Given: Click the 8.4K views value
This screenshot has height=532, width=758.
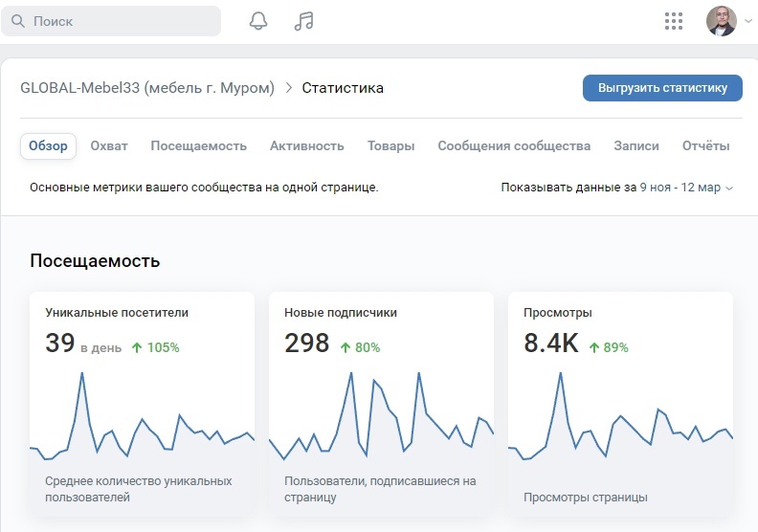Looking at the screenshot, I should pos(551,344).
